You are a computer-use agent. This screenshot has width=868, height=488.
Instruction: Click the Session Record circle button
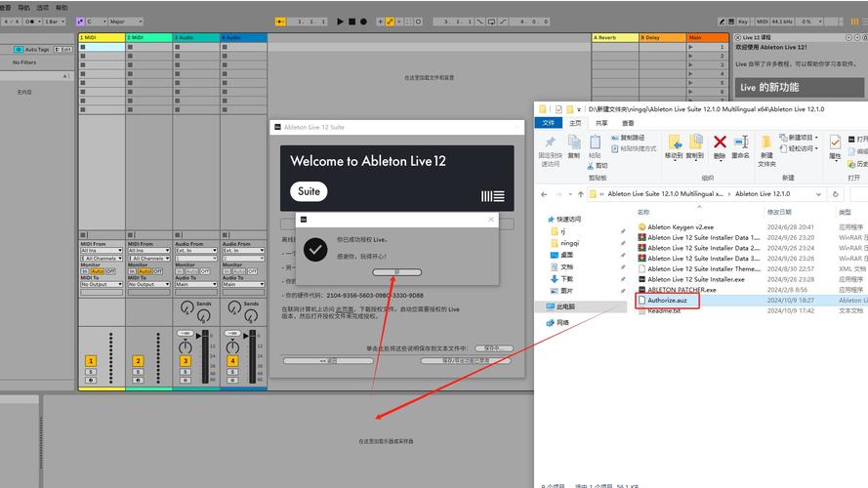pos(419,21)
